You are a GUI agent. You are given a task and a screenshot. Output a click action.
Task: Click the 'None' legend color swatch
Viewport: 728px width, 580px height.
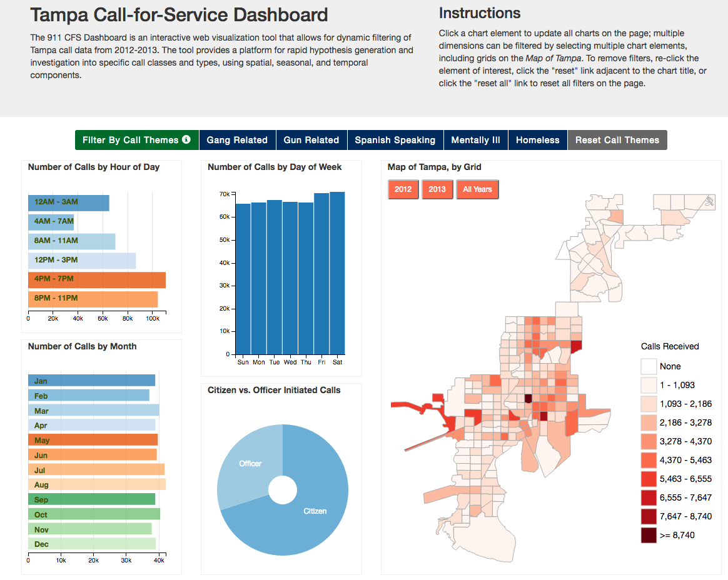tap(649, 366)
